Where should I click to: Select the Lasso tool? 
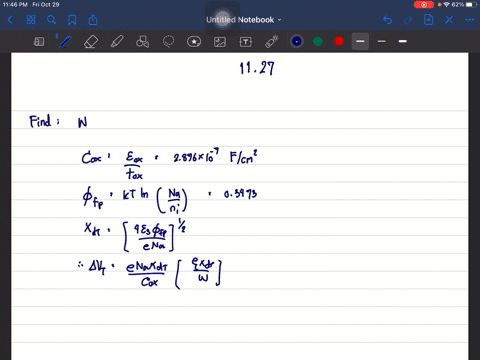click(168, 42)
